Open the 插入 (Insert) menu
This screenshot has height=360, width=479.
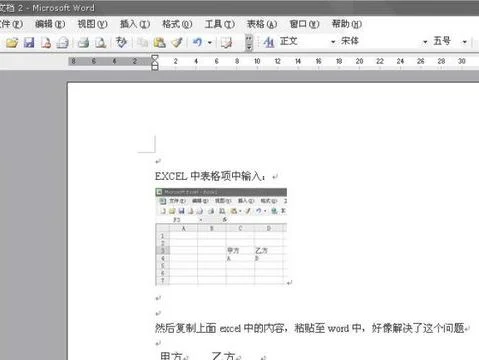pos(135,24)
